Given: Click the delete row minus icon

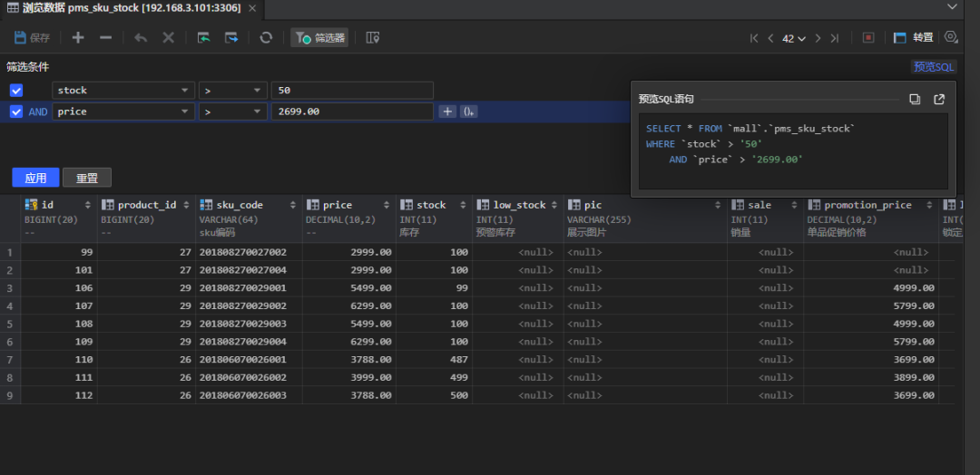Looking at the screenshot, I should (105, 38).
